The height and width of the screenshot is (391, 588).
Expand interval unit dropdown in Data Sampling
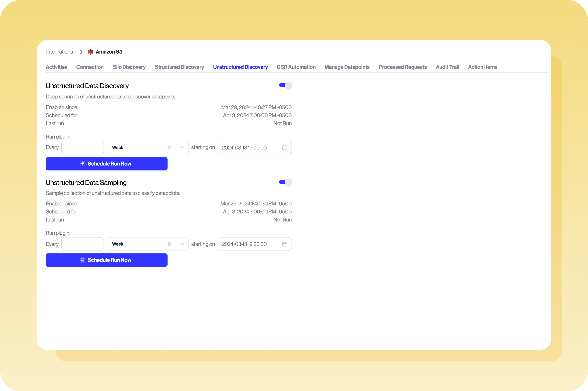tap(182, 244)
